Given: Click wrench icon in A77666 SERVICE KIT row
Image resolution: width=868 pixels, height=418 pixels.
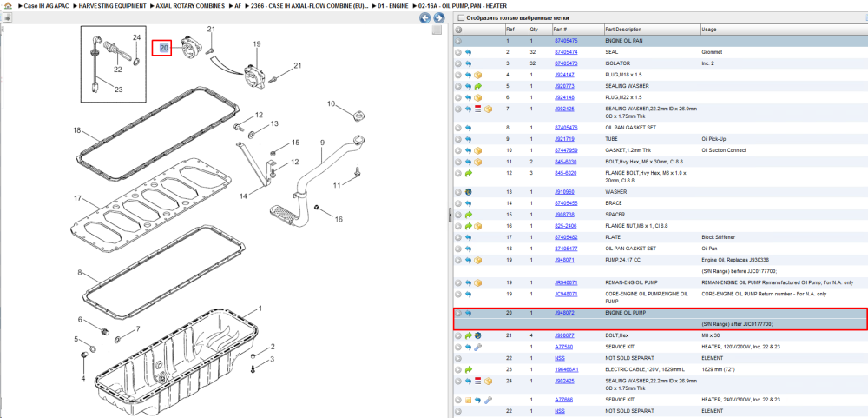Looking at the screenshot, I should [488, 400].
